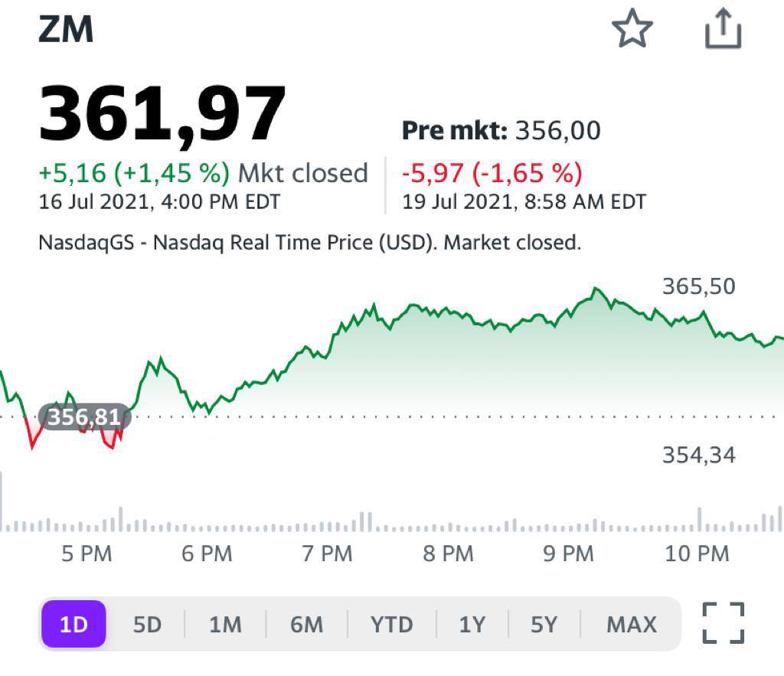Switch chart to 5D range
This screenshot has width=784, height=676.
click(147, 624)
